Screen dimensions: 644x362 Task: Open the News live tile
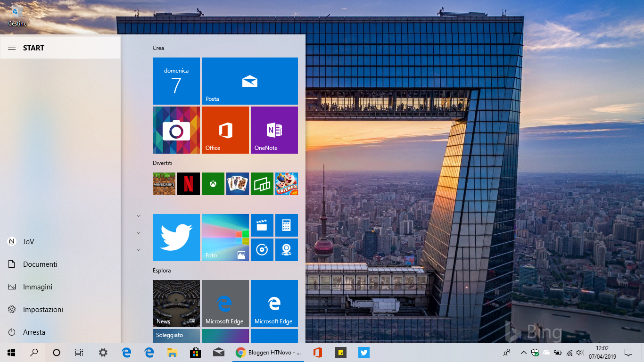click(176, 304)
